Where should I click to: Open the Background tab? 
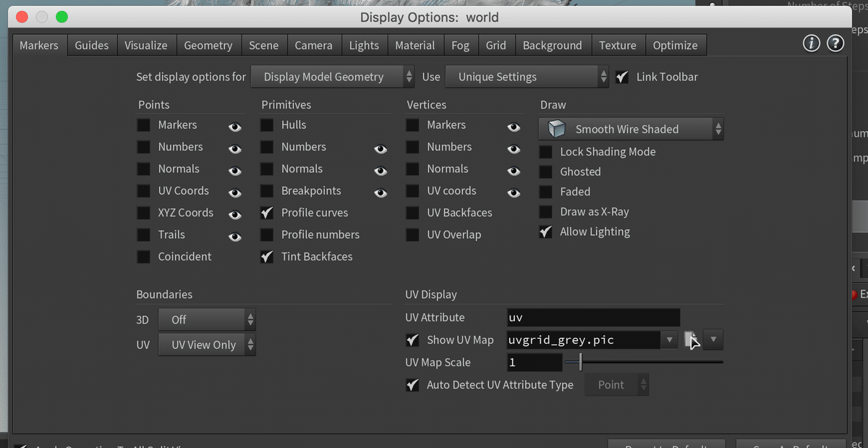552,46
